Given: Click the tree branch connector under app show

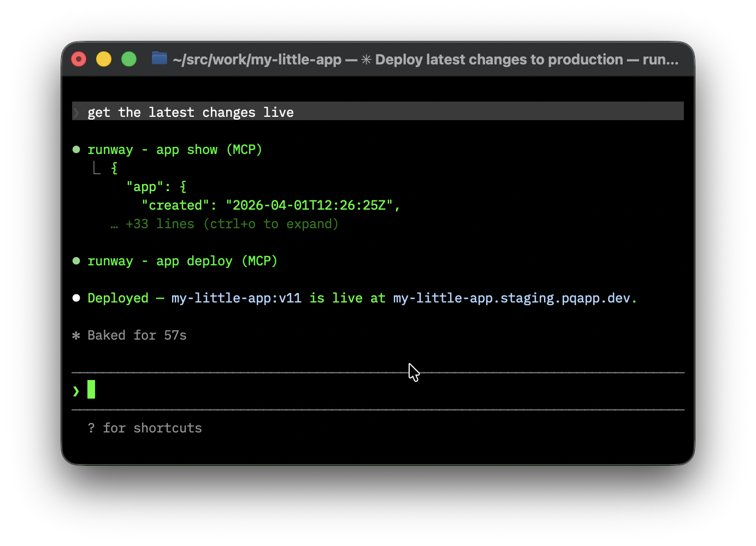Looking at the screenshot, I should [97, 168].
